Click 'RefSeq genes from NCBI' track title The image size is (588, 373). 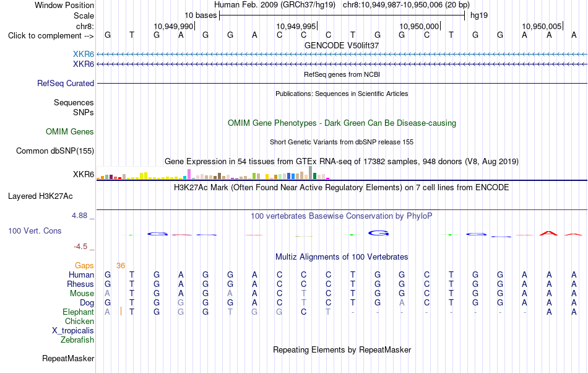click(342, 75)
